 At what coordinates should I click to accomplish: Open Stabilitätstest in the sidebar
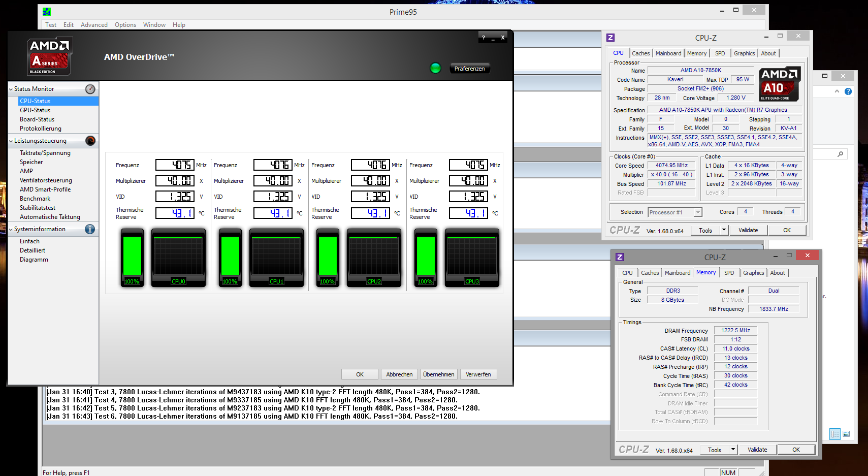click(38, 208)
